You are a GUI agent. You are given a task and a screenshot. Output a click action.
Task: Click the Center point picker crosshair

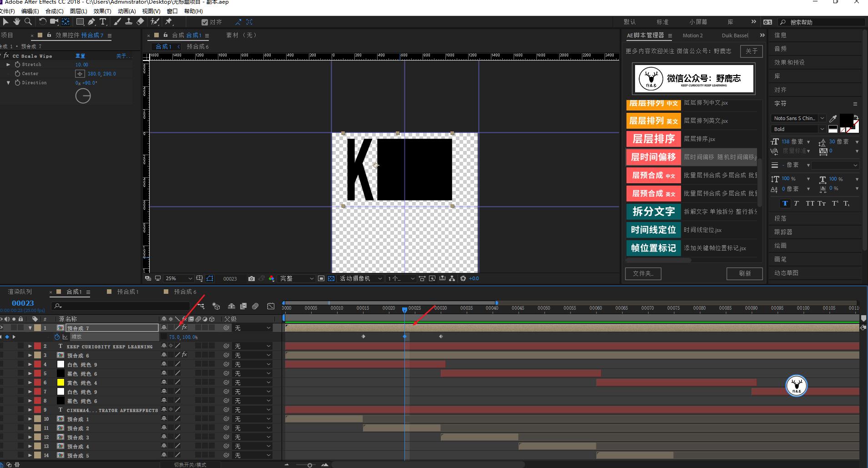pyautogui.click(x=80, y=74)
